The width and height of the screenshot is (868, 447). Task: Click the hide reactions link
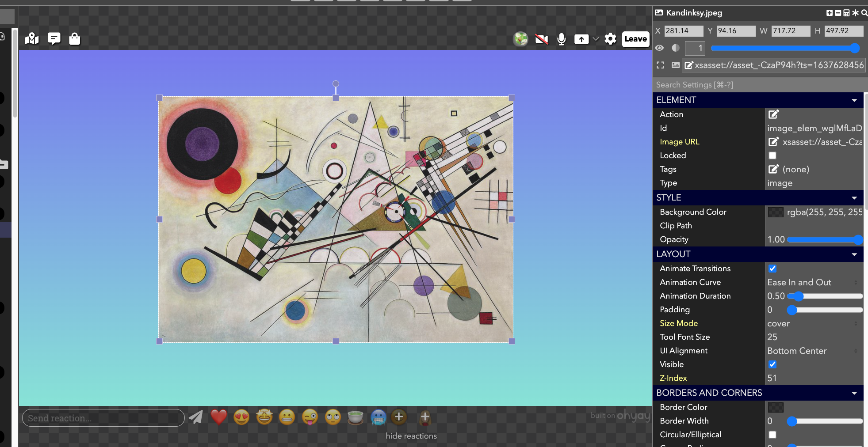[x=411, y=436]
